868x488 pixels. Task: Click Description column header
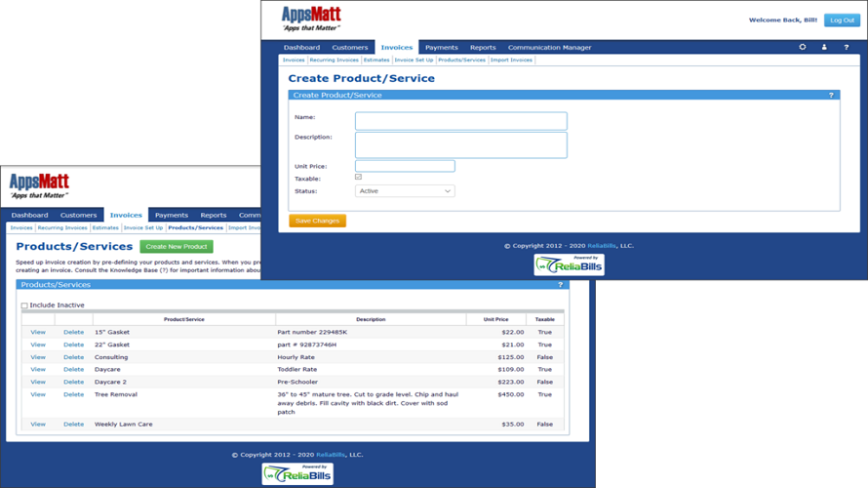371,319
